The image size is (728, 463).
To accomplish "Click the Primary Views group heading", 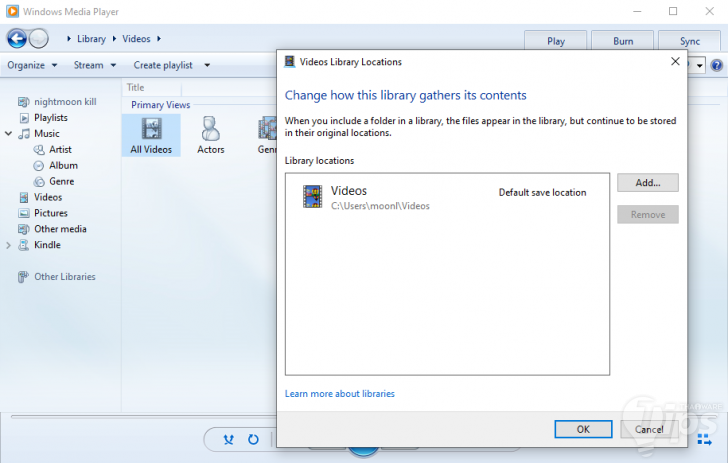I will coord(161,104).
